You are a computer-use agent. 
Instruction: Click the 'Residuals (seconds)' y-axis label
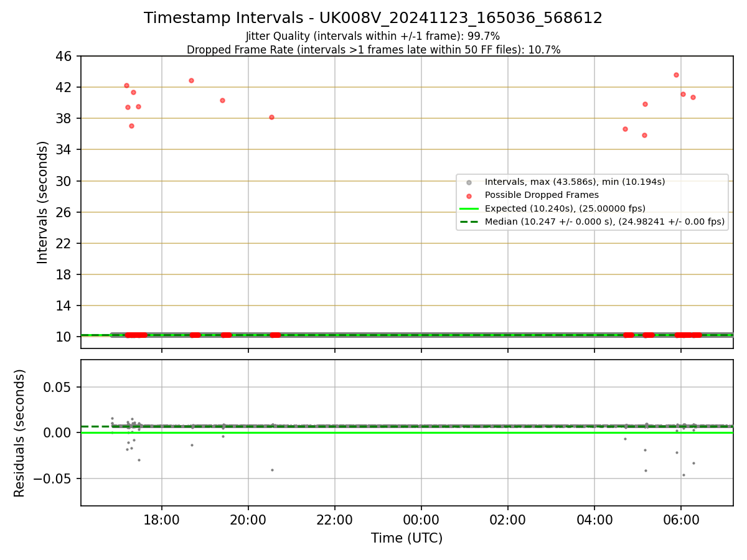[x=19, y=433]
